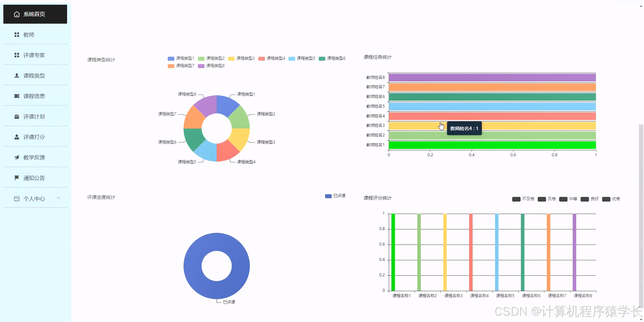The width and height of the screenshot is (644, 322).
Task: Click the paper plane icon beside 教学反馈
Action: coord(17,157)
